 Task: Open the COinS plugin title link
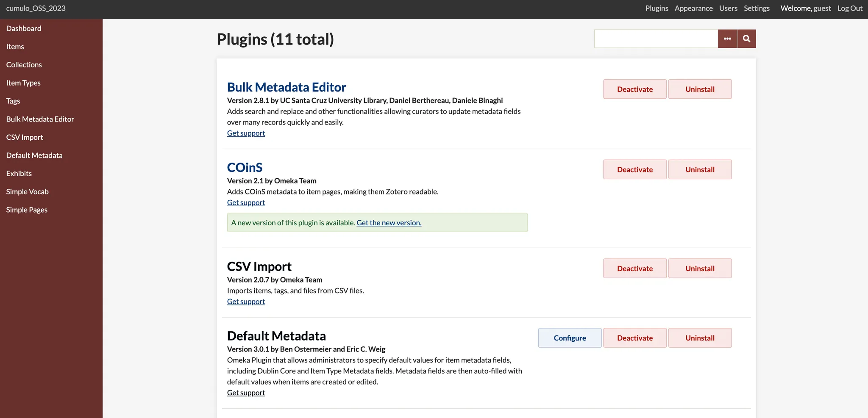click(x=245, y=168)
